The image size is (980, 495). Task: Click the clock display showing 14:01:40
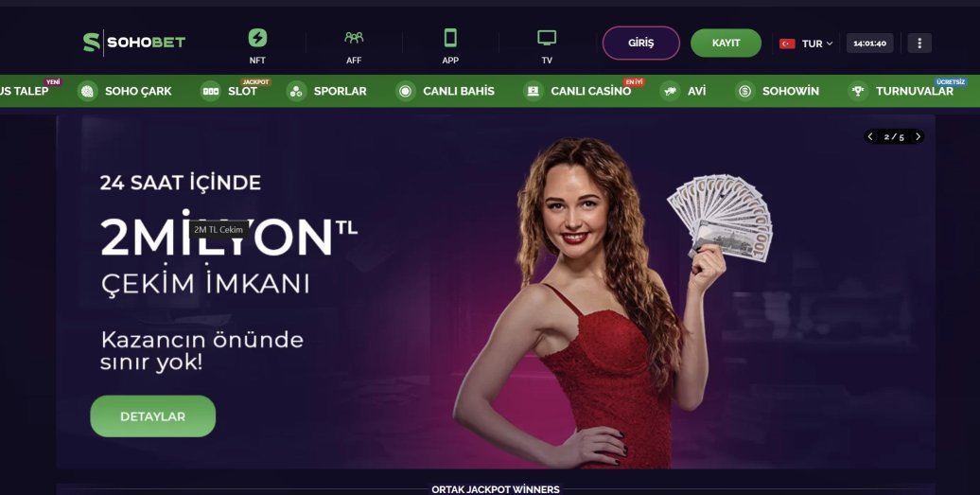pyautogui.click(x=870, y=44)
